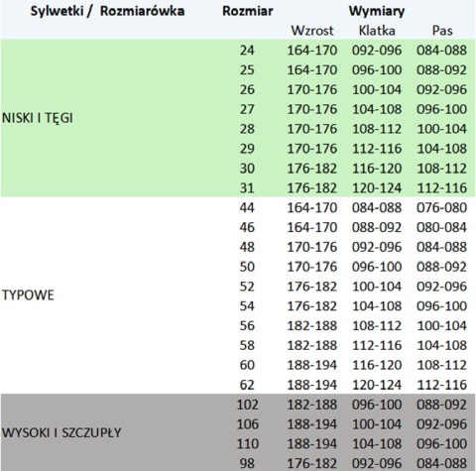
Task: Click Klatka value 108-112 for size 28
Action: point(377,129)
